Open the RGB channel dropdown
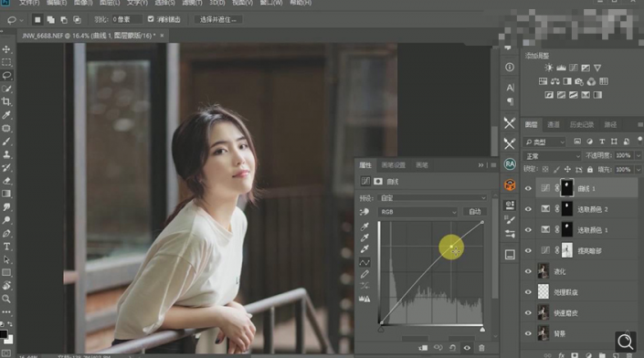 coord(417,212)
